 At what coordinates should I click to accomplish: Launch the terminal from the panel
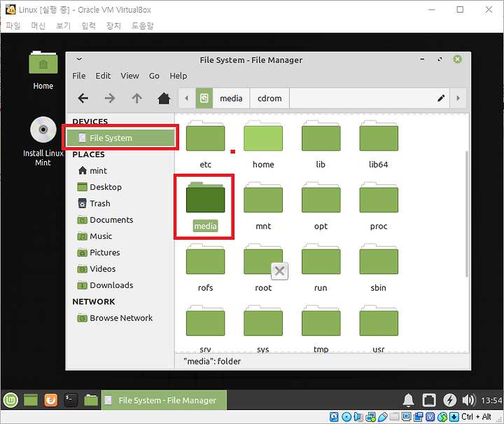coord(71,400)
